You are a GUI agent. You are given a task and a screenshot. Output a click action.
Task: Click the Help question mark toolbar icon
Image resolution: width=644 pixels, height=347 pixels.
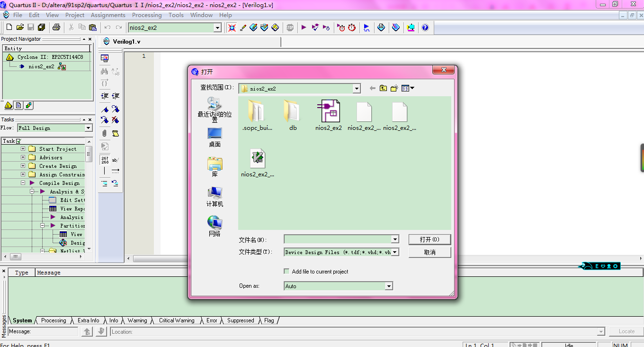coord(425,27)
